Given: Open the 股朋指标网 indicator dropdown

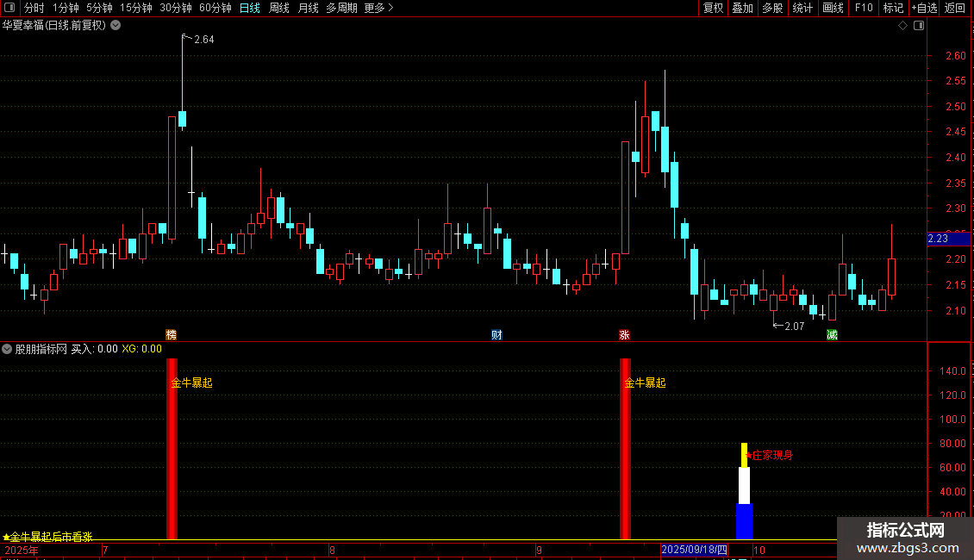Looking at the screenshot, I should click(x=7, y=349).
